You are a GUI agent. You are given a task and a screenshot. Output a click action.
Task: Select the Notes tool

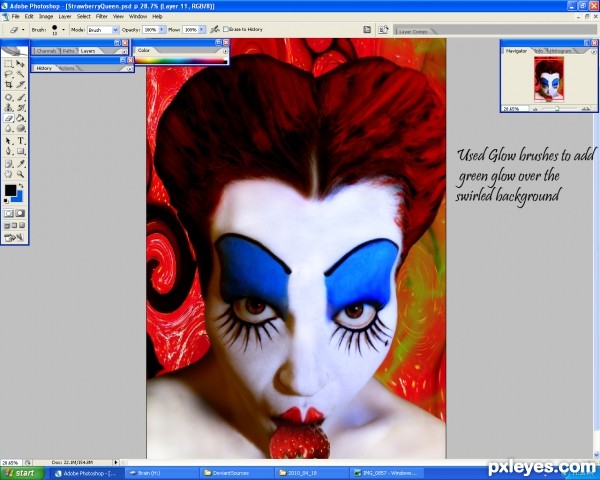click(x=8, y=164)
